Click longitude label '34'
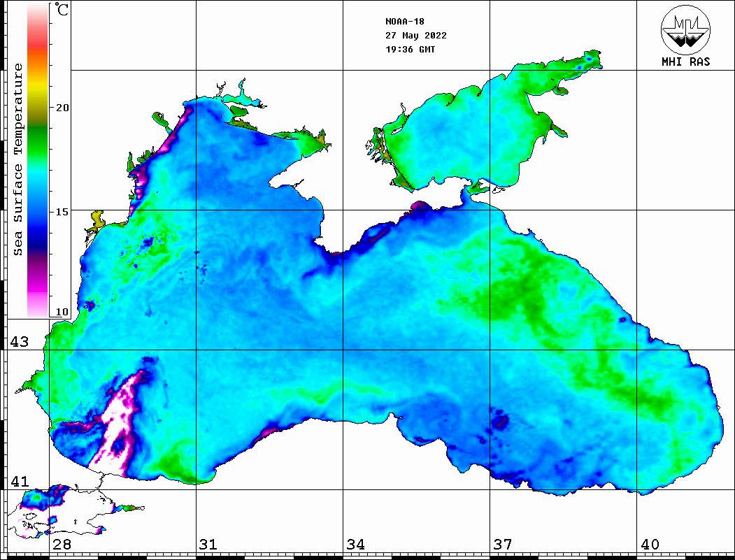The image size is (735, 560). tap(355, 545)
